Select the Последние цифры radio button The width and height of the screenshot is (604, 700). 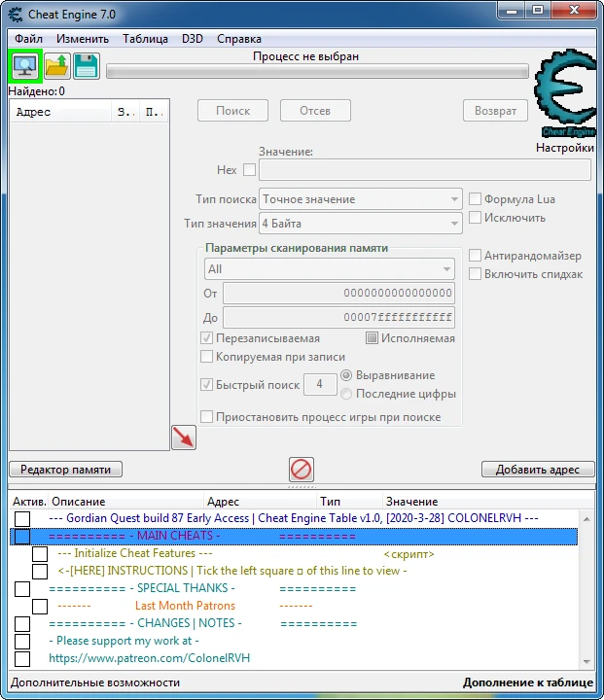tap(346, 394)
